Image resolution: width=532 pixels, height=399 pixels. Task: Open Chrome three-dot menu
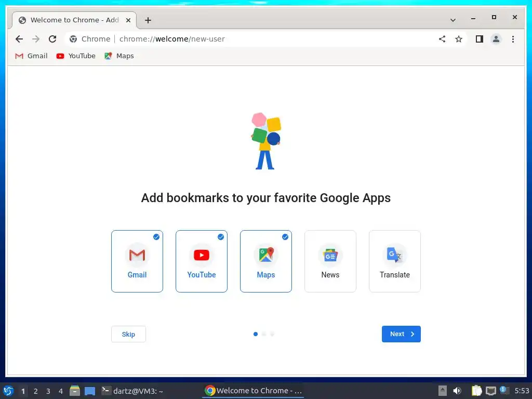pos(513,39)
